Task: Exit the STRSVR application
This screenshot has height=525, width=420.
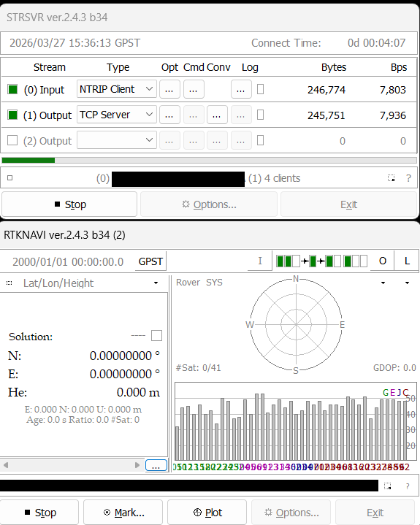Action: (x=348, y=204)
